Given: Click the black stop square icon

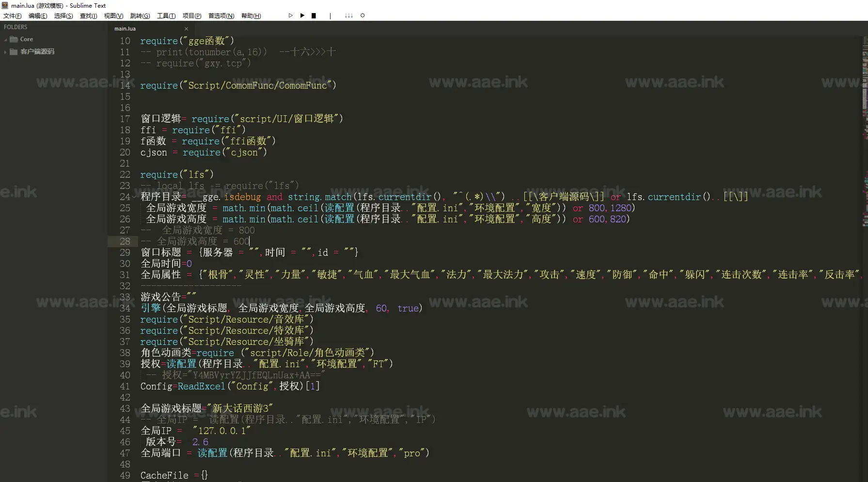Looking at the screenshot, I should pyautogui.click(x=314, y=16).
